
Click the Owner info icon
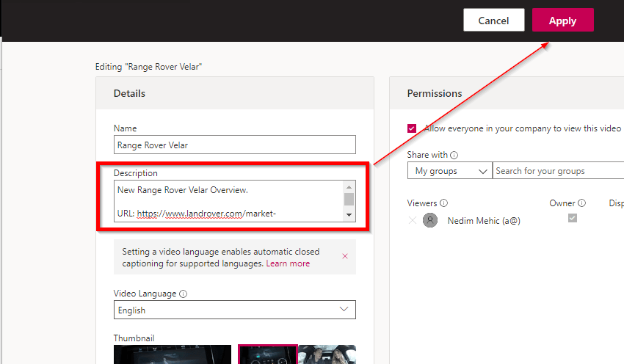click(x=582, y=203)
